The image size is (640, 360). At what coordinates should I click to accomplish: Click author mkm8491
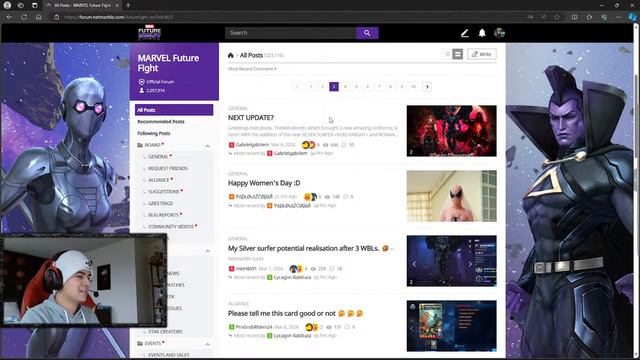point(246,269)
